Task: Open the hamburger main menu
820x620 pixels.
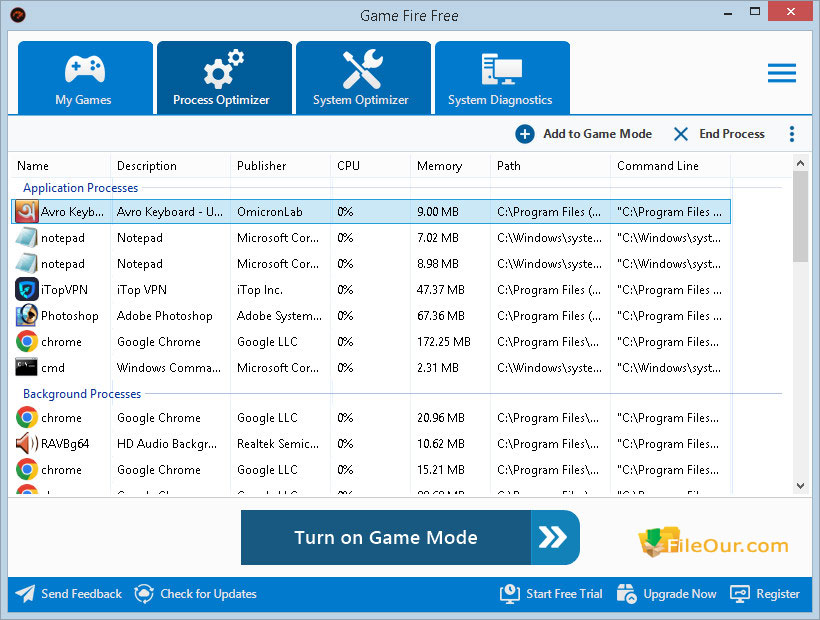Action: [x=782, y=73]
